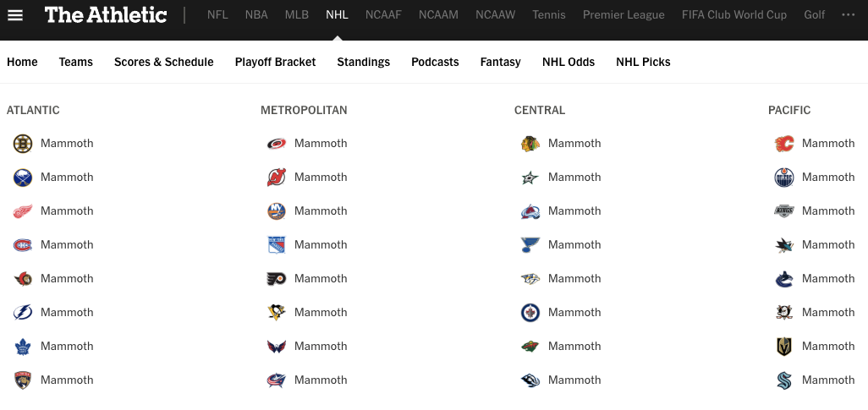This screenshot has height=410, width=868.
Task: Click the Boston Bruins logo
Action: tap(23, 144)
